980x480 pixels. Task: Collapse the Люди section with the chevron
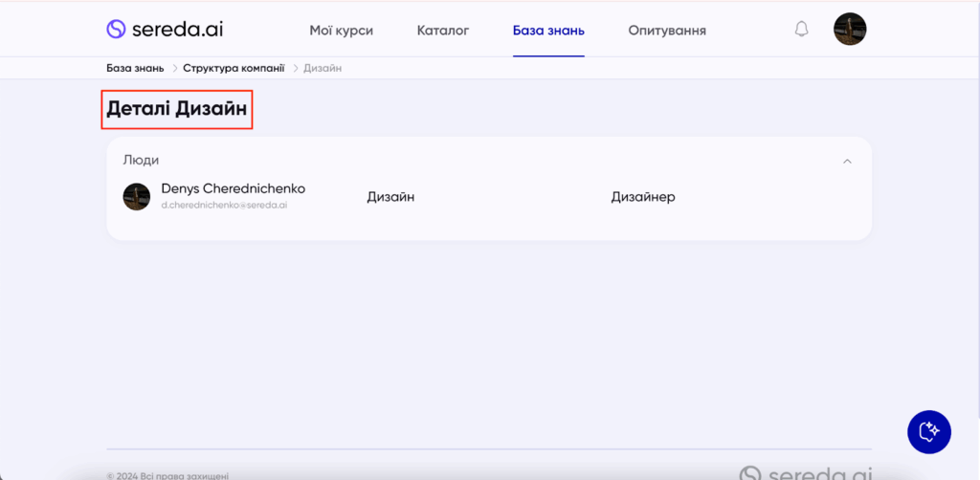[x=847, y=162]
